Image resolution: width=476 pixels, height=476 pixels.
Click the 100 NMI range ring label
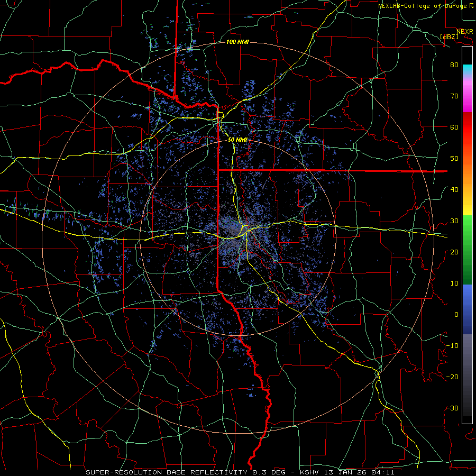click(x=237, y=42)
